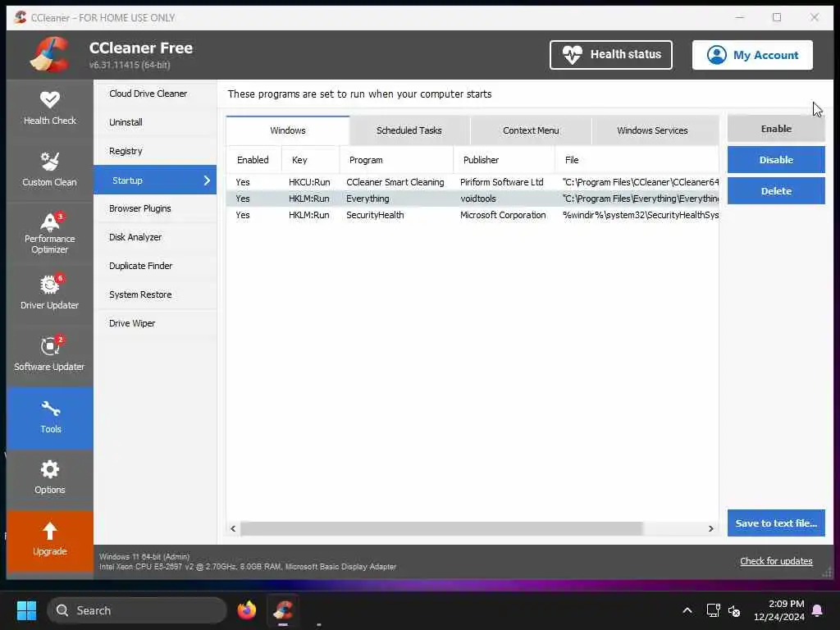Sort by the Publisher column header
840x630 pixels.
pos(504,160)
